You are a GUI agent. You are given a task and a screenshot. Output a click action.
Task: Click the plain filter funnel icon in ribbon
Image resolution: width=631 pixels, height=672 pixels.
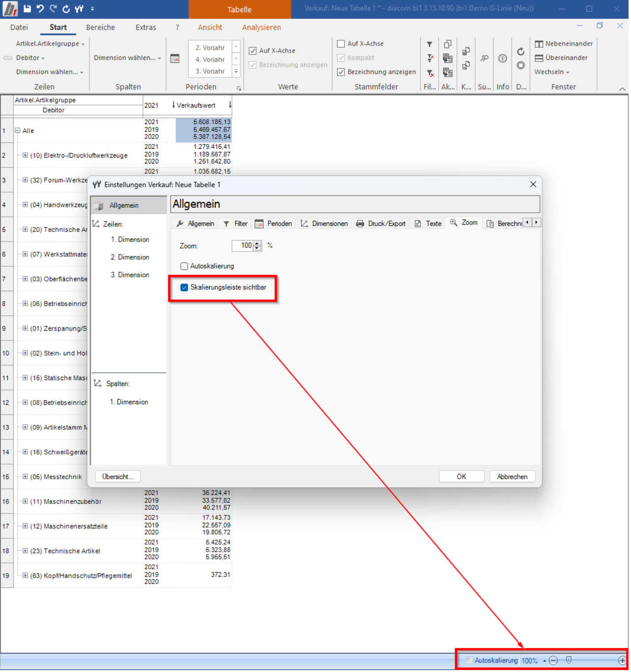click(430, 44)
